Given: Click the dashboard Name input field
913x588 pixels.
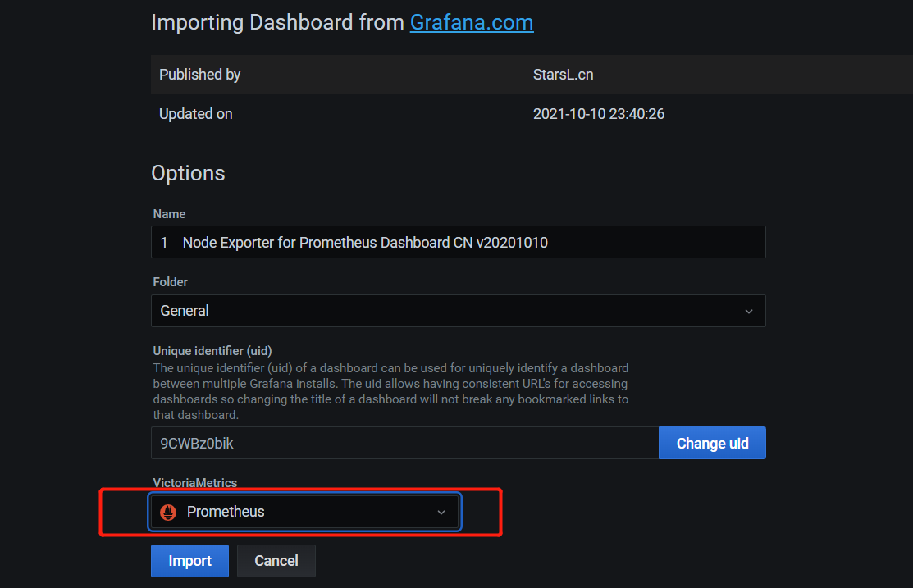Looking at the screenshot, I should tap(459, 242).
